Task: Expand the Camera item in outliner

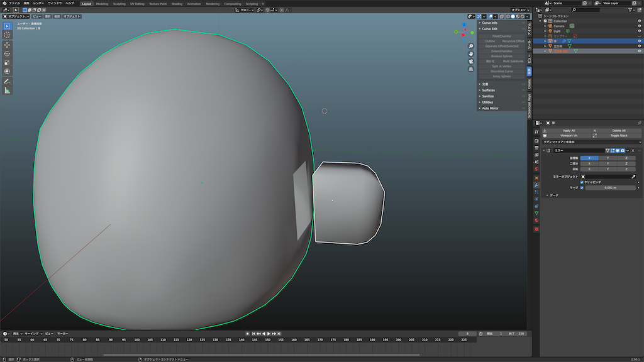Action: 545,26
